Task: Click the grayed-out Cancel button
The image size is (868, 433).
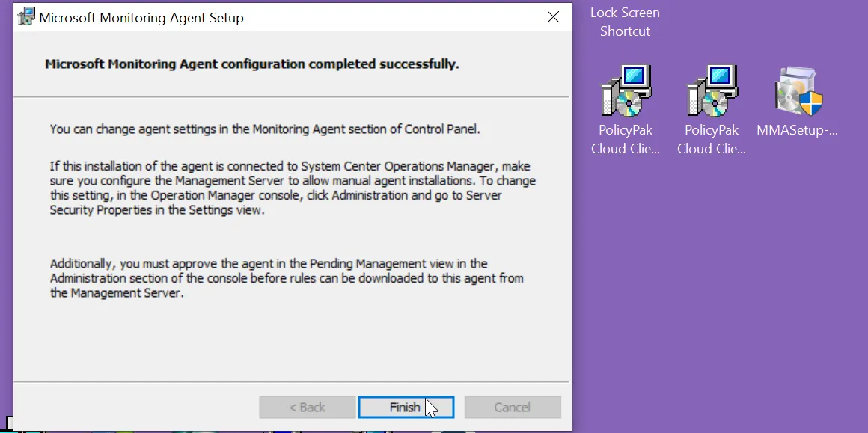Action: [513, 407]
